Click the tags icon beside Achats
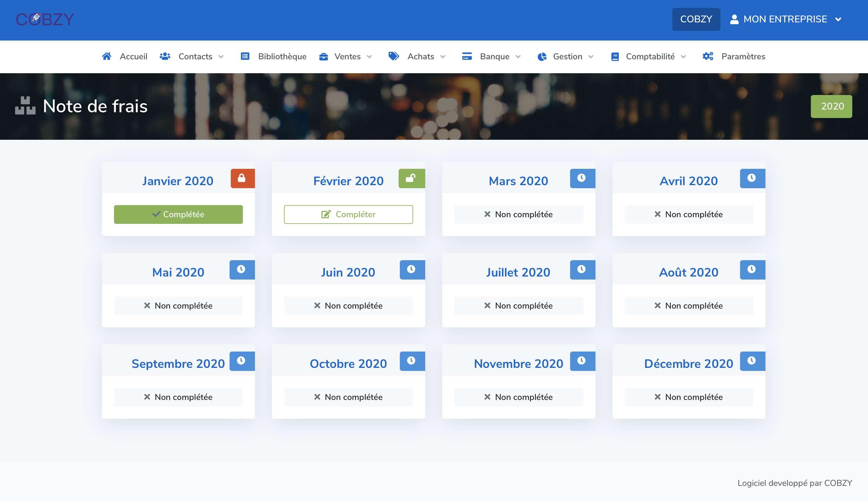Viewport: 868px width, 501px height. click(393, 56)
